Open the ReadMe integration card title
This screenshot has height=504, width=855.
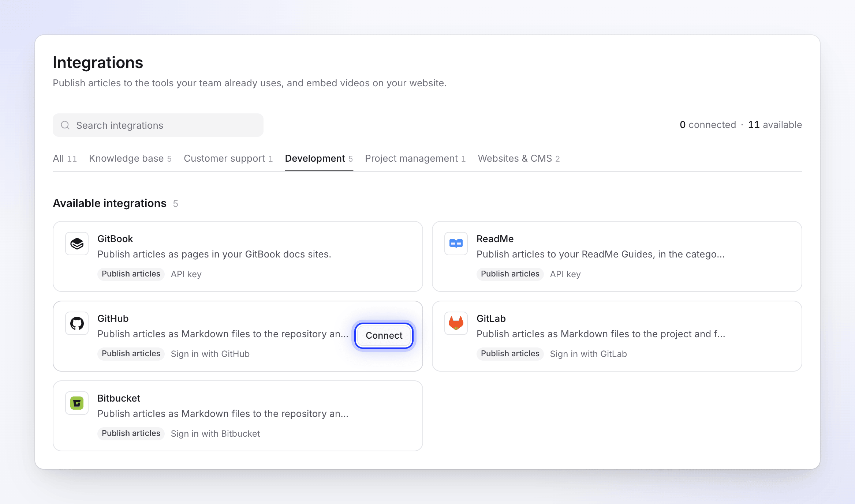point(495,239)
